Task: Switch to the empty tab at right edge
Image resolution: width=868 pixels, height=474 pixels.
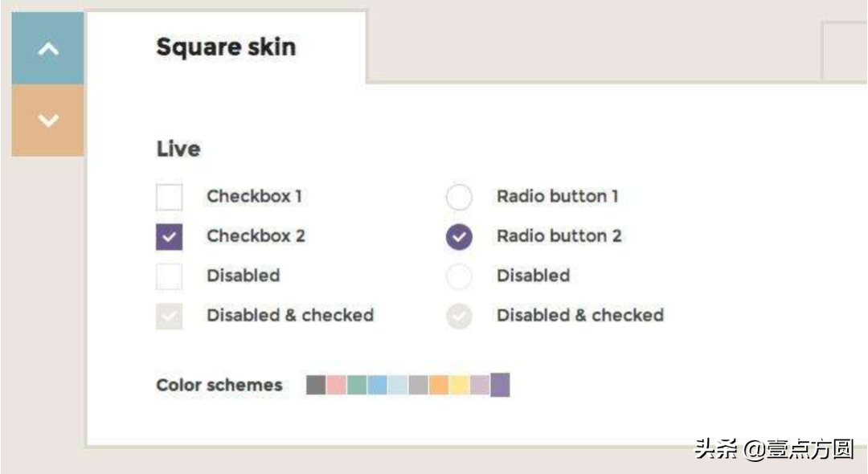Action: [x=845, y=51]
